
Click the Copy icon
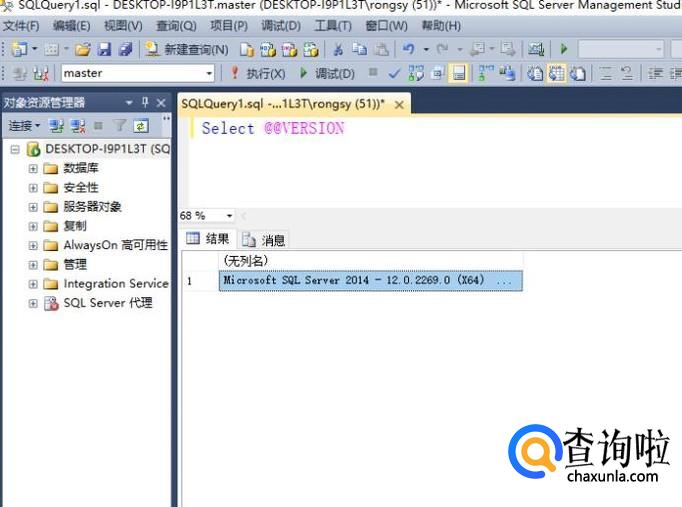tap(359, 49)
